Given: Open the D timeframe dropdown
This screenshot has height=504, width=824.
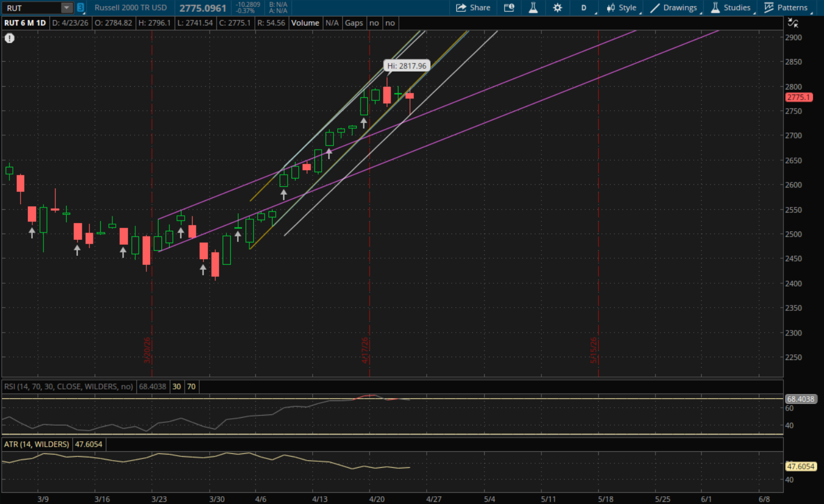Looking at the screenshot, I should click(584, 8).
